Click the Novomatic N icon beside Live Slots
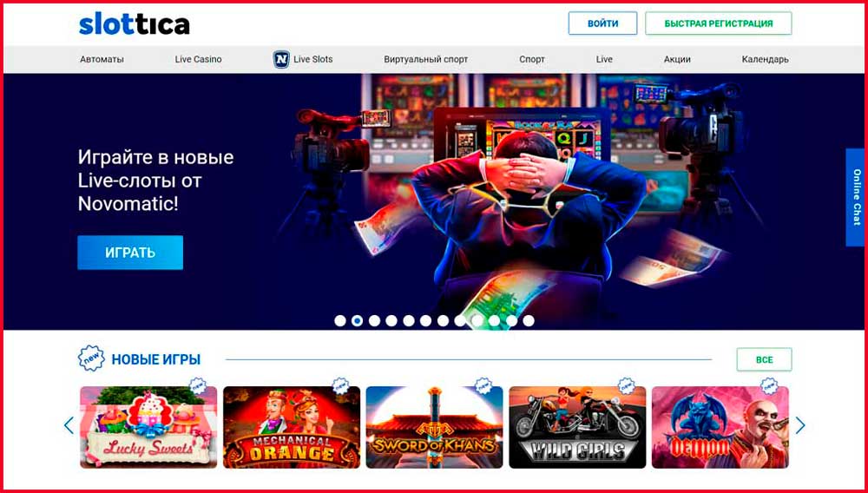Viewport: 868px width, 493px height. point(281,59)
